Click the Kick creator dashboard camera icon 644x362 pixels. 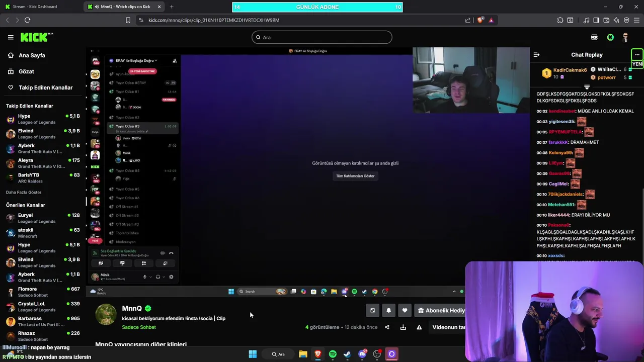[x=595, y=37]
